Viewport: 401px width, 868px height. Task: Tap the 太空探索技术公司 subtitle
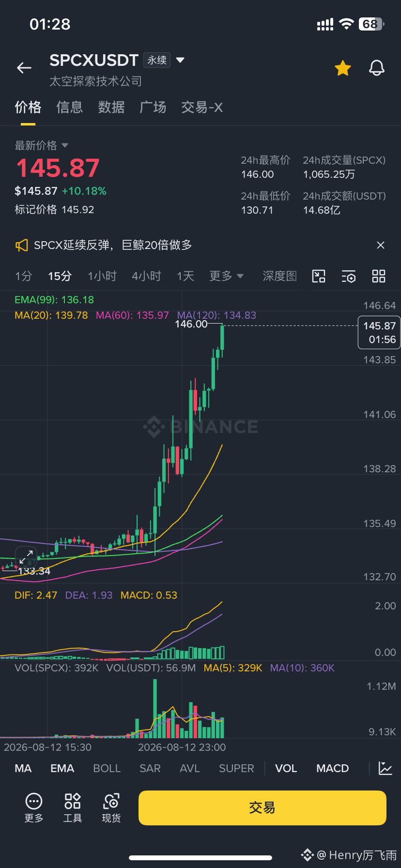click(96, 81)
